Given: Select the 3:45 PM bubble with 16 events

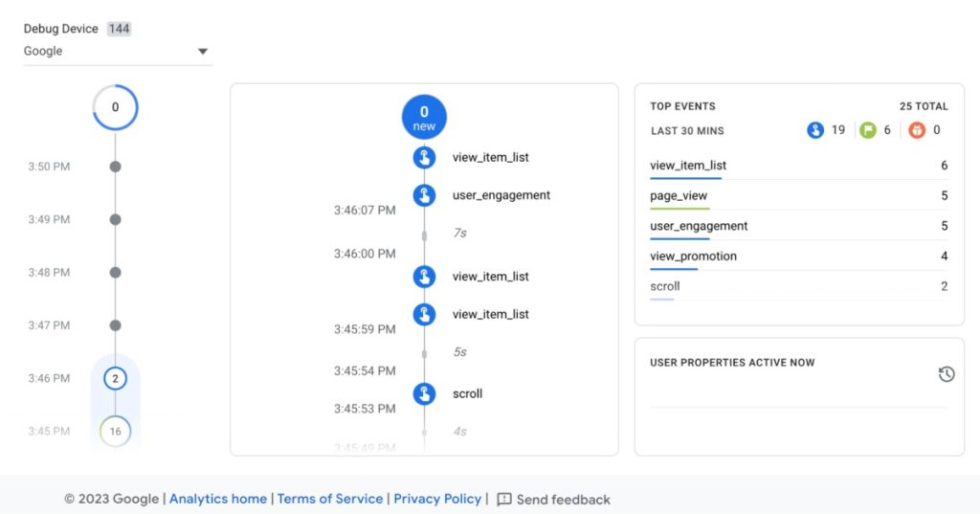Looking at the screenshot, I should point(115,431).
